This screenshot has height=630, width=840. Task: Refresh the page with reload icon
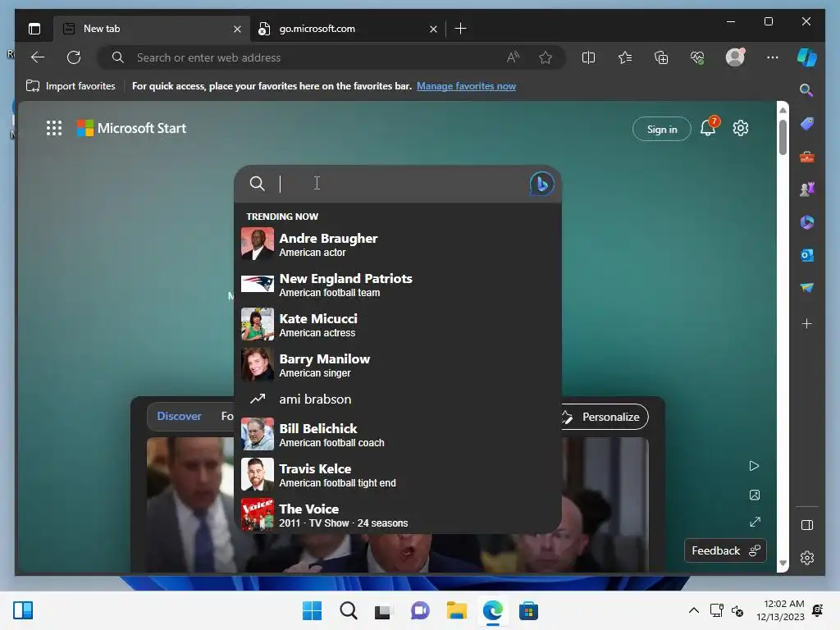tap(74, 57)
